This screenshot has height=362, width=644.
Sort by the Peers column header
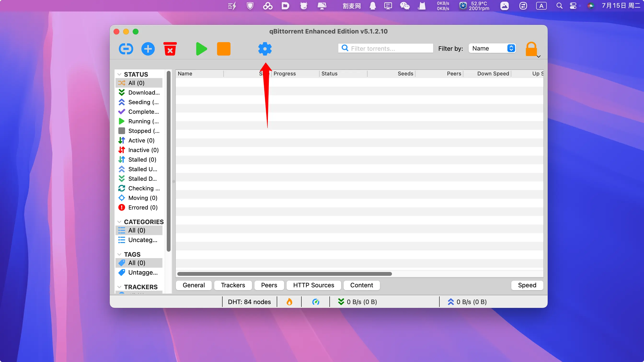[x=439, y=74]
